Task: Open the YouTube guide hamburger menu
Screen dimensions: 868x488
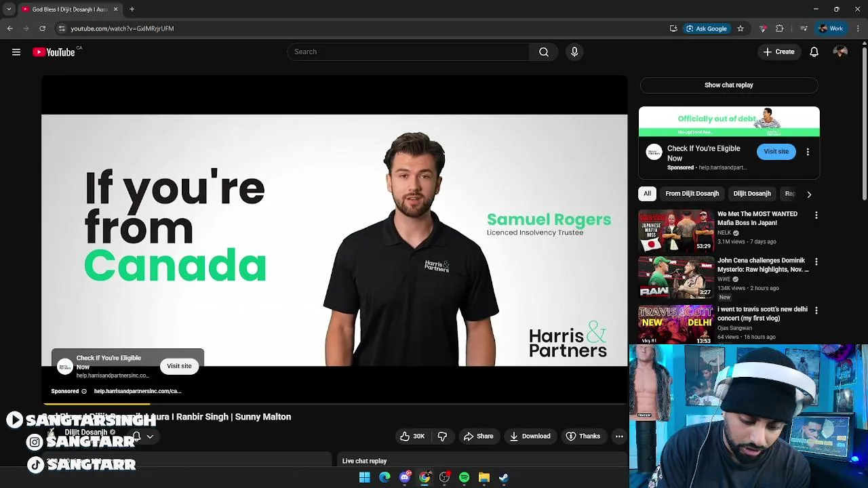Action: tap(16, 52)
